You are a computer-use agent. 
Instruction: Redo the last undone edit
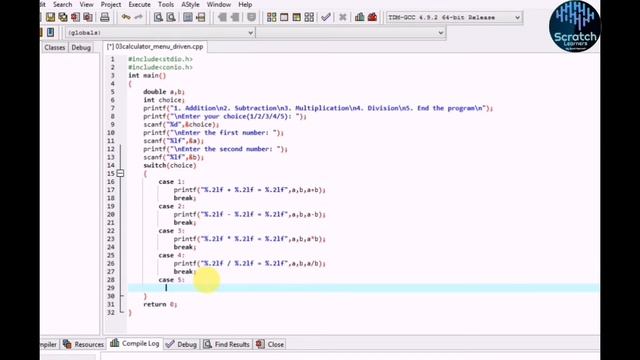(x=138, y=17)
